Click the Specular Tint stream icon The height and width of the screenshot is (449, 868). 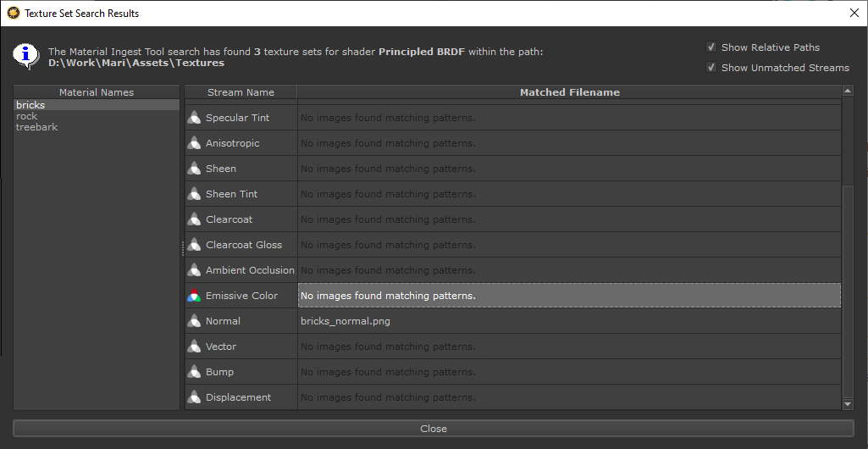tap(194, 118)
